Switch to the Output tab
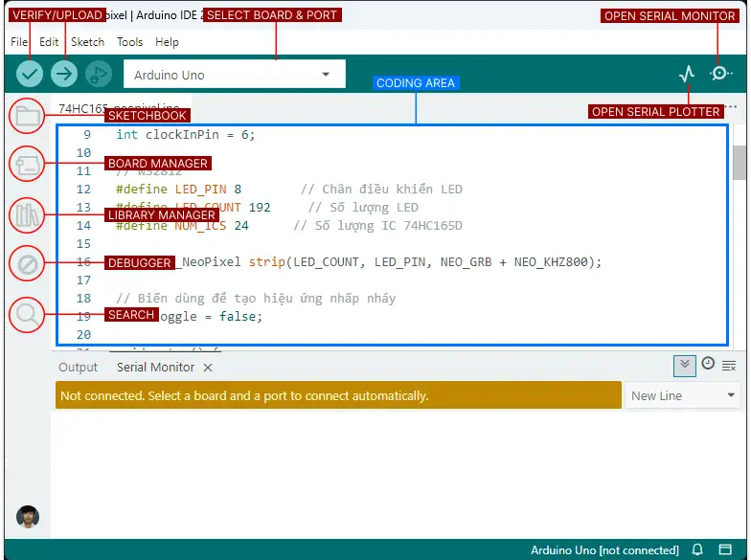 pyautogui.click(x=78, y=368)
